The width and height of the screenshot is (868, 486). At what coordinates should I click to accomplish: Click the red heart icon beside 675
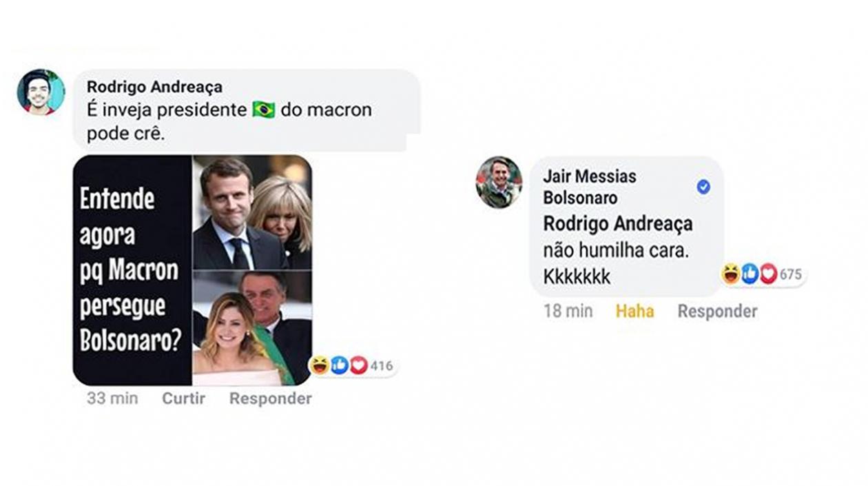click(769, 274)
